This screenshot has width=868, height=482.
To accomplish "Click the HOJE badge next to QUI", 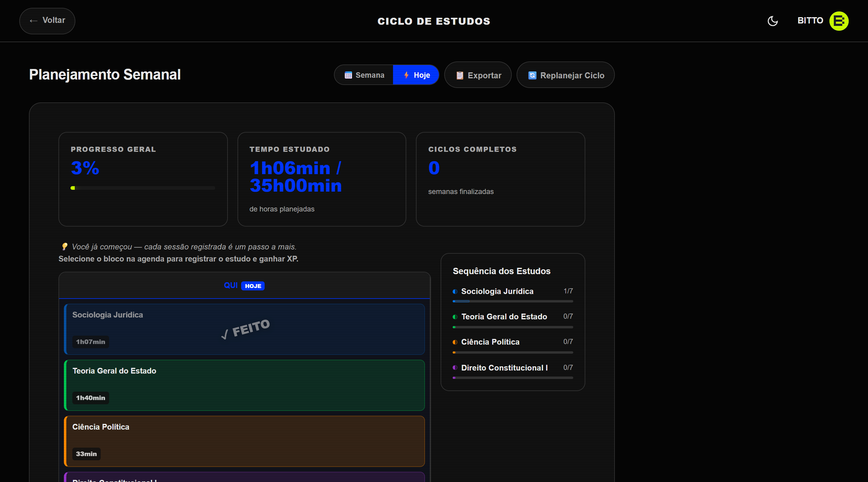I will (x=253, y=286).
